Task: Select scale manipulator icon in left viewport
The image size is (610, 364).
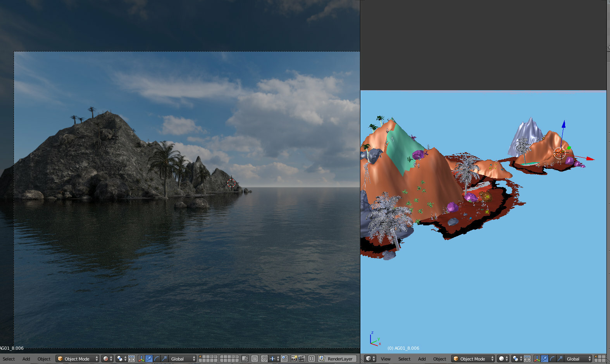Action: tap(164, 359)
